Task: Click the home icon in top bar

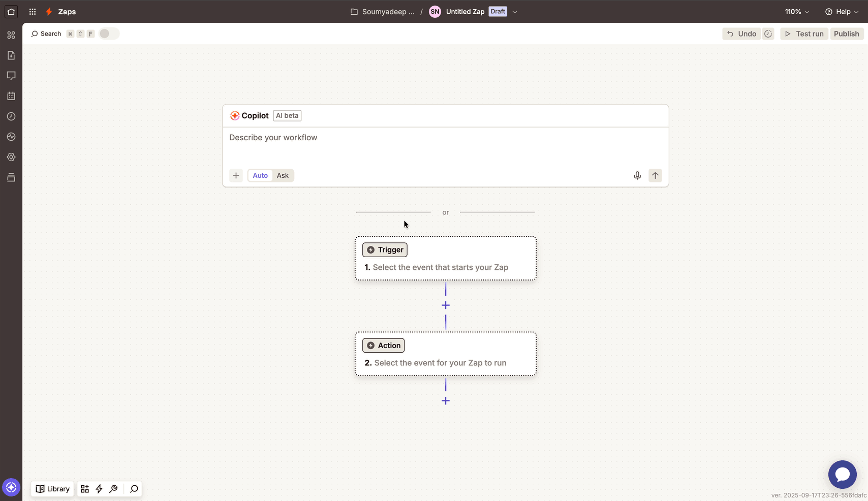Action: pyautogui.click(x=11, y=12)
